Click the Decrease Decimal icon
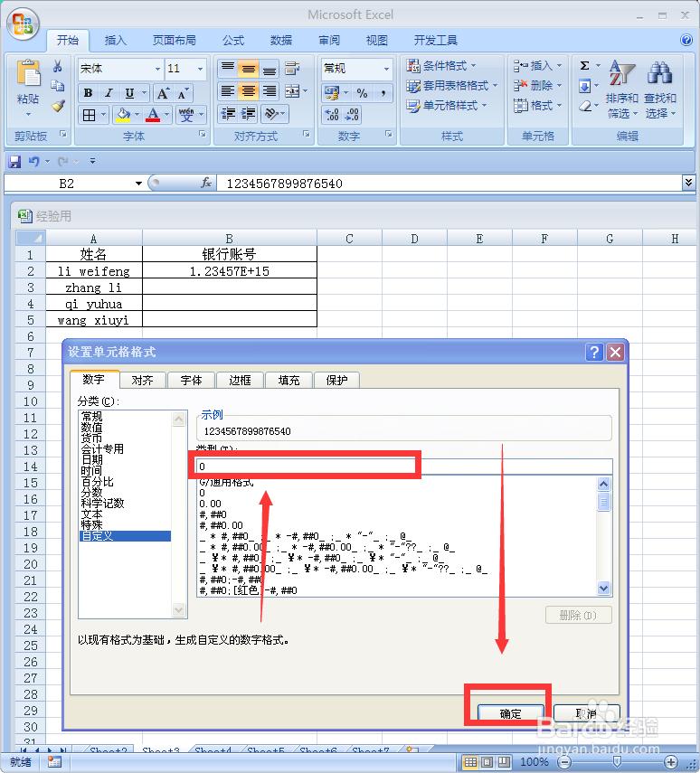The height and width of the screenshot is (773, 700). click(352, 115)
